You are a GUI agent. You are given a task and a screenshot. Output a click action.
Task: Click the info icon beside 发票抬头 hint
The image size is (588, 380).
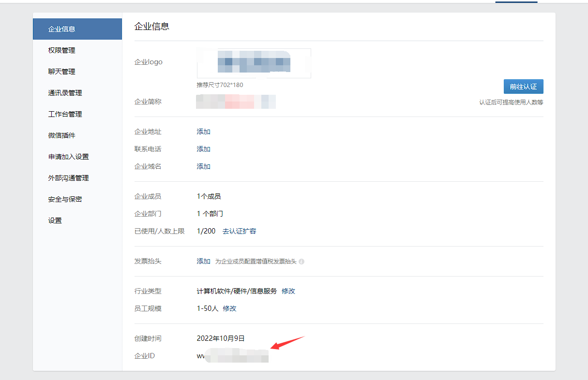(x=302, y=262)
